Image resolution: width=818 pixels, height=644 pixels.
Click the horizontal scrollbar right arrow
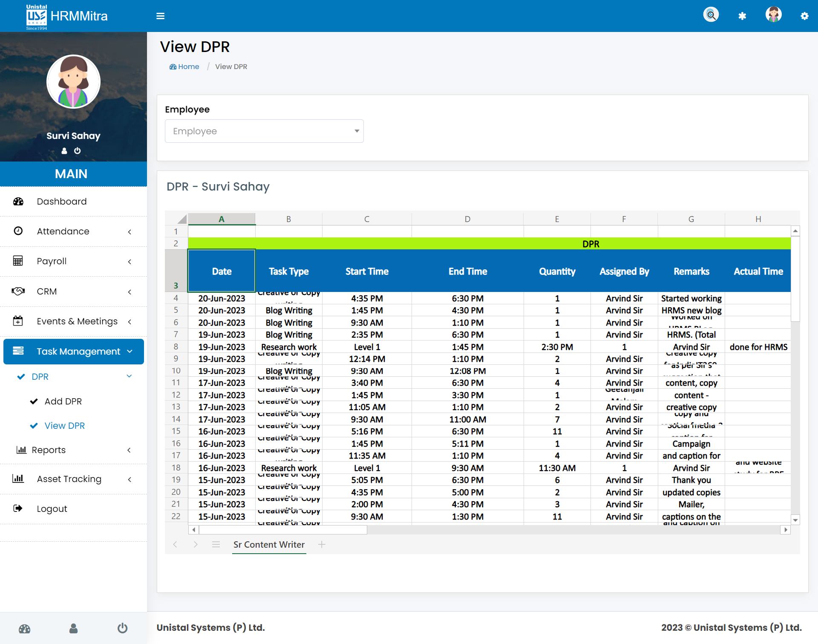(786, 530)
